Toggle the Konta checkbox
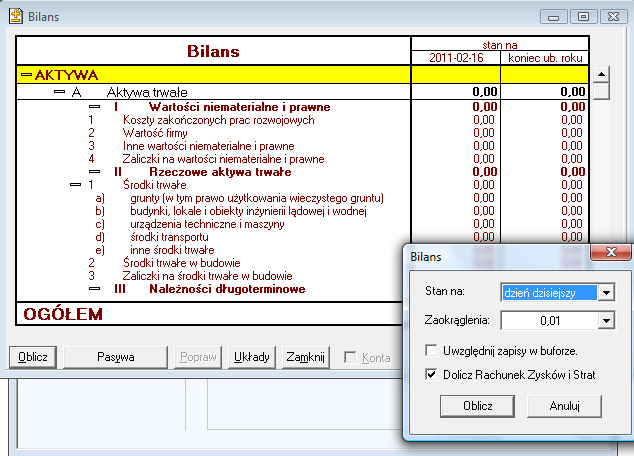 (350, 357)
